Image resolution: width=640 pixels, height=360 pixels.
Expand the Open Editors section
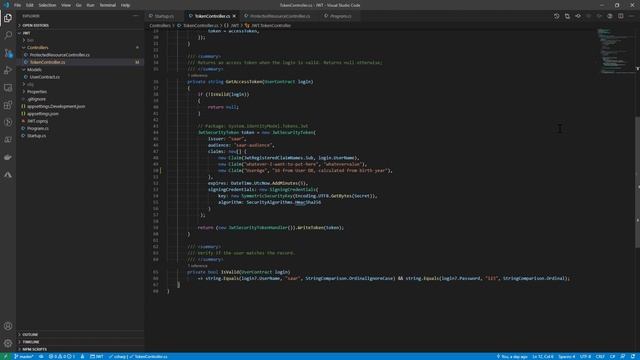coord(80,25)
